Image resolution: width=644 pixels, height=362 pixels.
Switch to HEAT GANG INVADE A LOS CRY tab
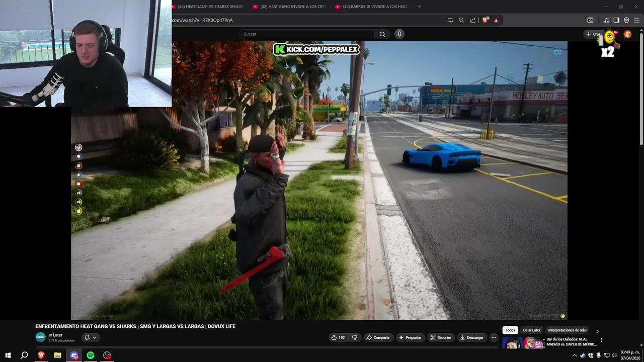pos(289,7)
